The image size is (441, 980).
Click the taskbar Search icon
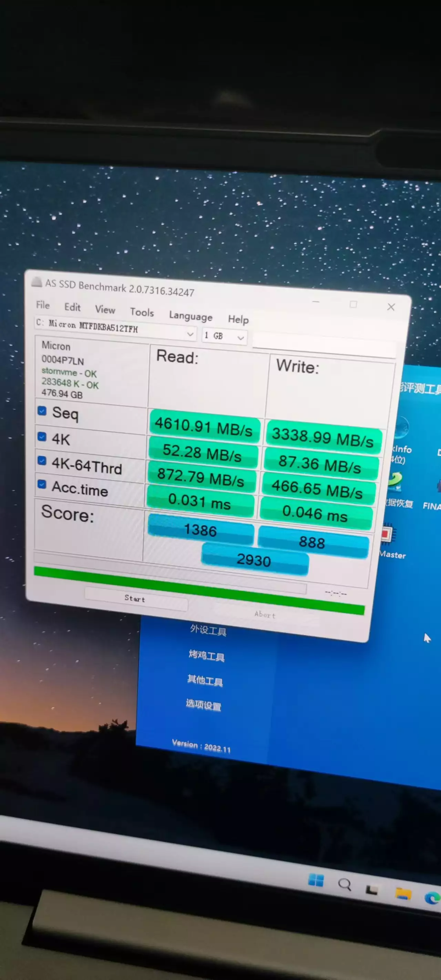(x=344, y=885)
